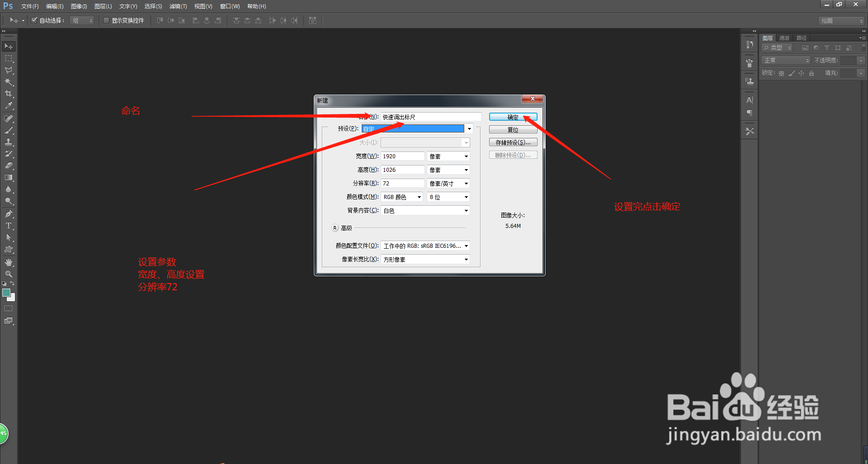Image resolution: width=868 pixels, height=464 pixels.
Task: Select the History Brush tool
Action: (9, 154)
